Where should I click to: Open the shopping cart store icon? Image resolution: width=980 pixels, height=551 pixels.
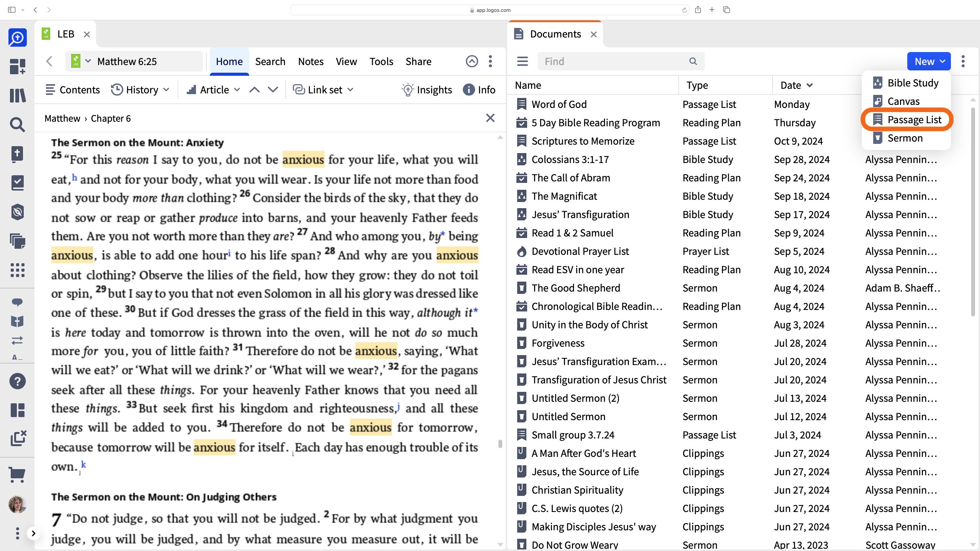pyautogui.click(x=18, y=475)
